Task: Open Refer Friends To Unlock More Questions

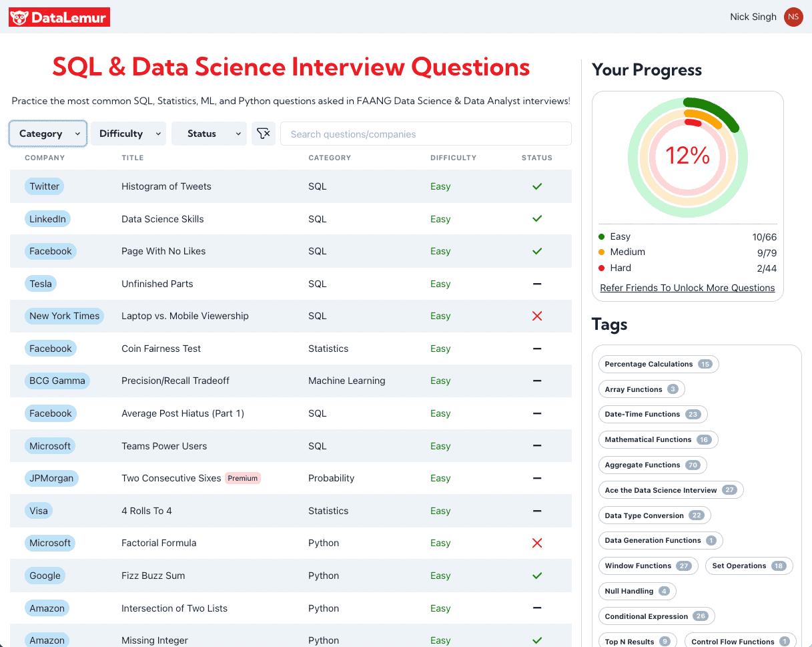Action: tap(687, 288)
